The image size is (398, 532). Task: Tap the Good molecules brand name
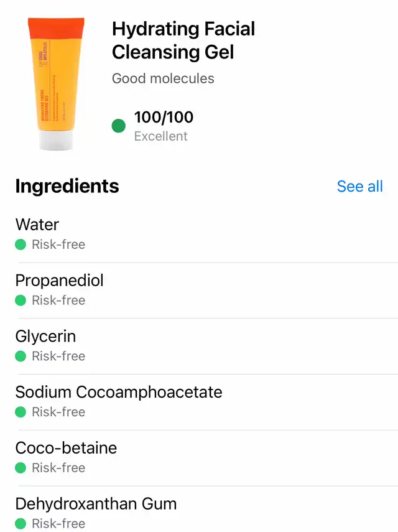pyautogui.click(x=163, y=79)
